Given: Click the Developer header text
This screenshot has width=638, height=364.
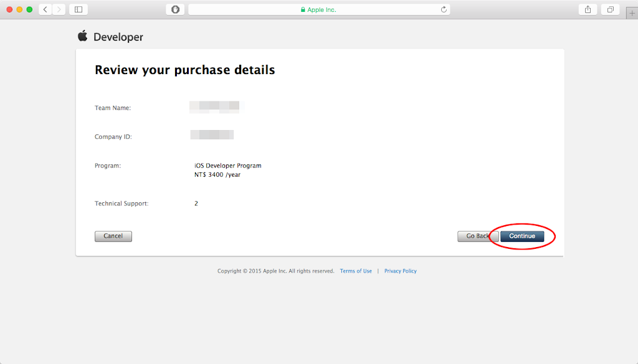Looking at the screenshot, I should [x=118, y=37].
